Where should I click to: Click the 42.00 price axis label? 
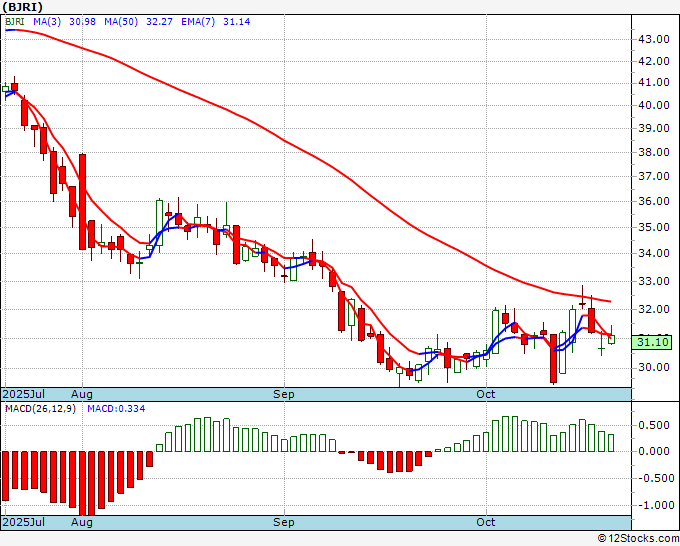(654, 62)
